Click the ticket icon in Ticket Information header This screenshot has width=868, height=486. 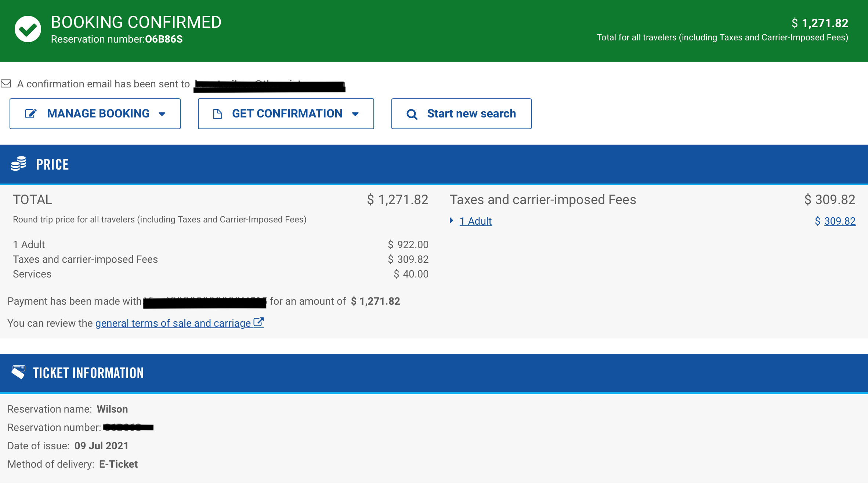click(18, 372)
